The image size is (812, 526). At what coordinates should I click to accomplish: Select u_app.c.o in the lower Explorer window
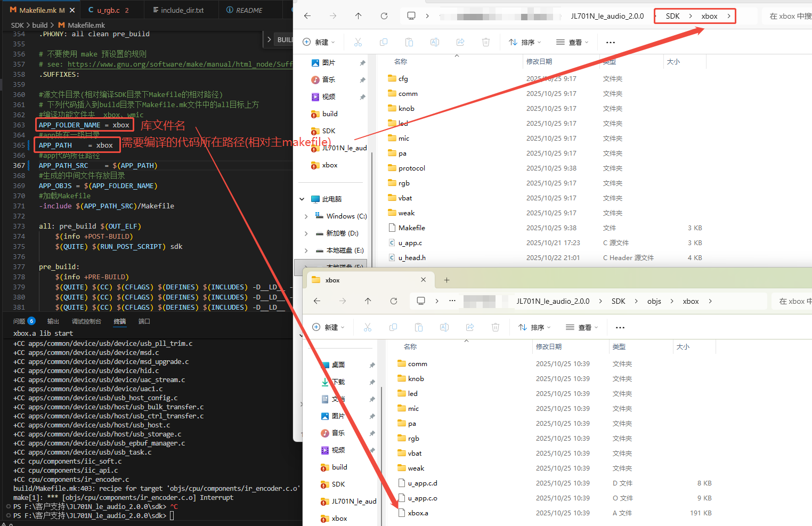click(423, 498)
